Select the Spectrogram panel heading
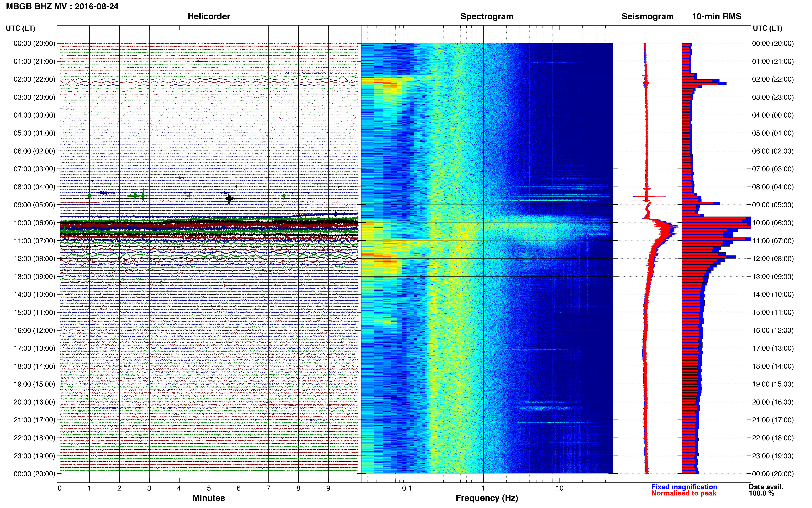812x508 pixels. (487, 16)
